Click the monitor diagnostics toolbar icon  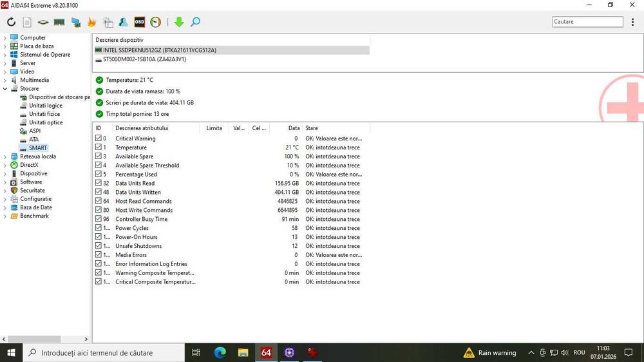pos(76,22)
